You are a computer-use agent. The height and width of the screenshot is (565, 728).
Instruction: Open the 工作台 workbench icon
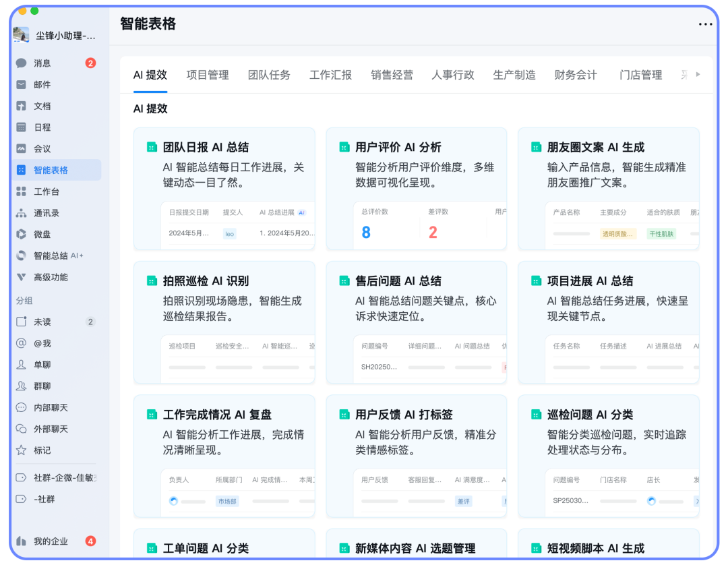click(22, 191)
